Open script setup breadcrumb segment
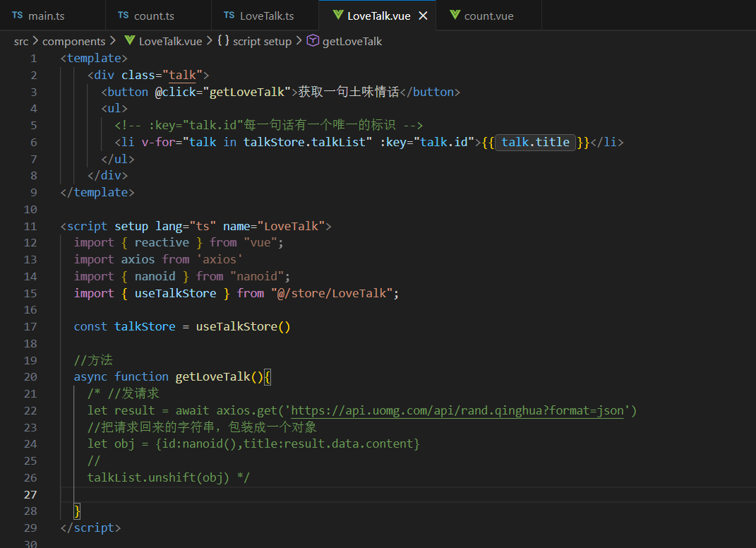The image size is (756, 548). 263,42
